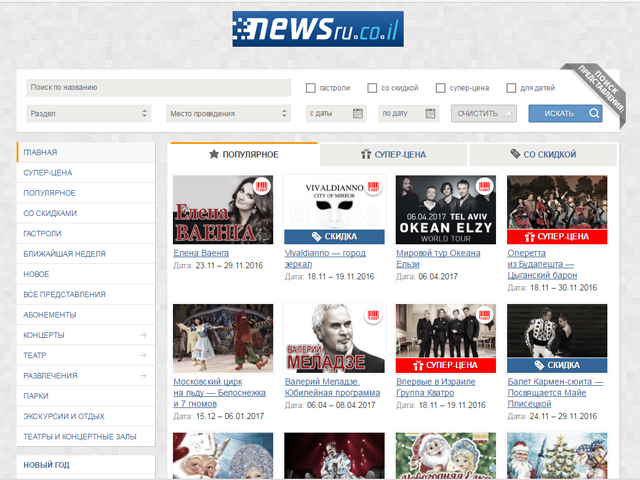Click the 'Поиск представления' corner ribbon
The width and height of the screenshot is (640, 480).
(x=600, y=92)
